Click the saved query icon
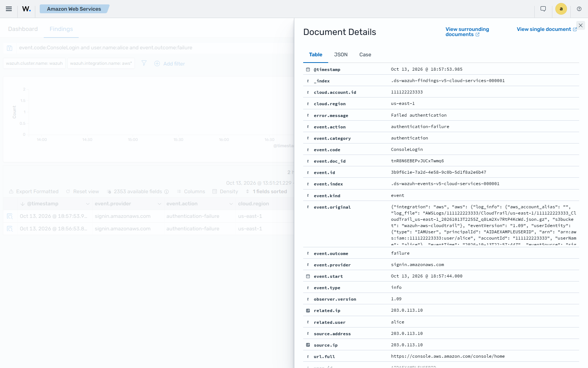The width and height of the screenshot is (588, 368). click(x=10, y=48)
